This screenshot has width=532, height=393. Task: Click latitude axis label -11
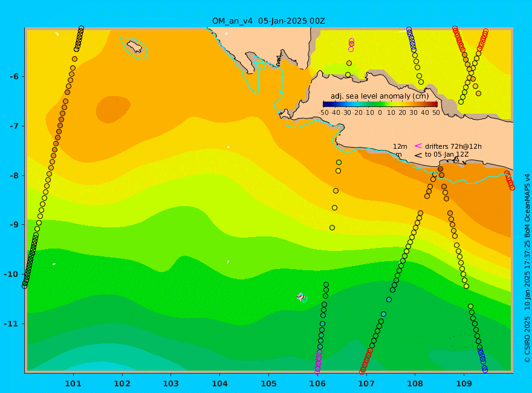pos(12,323)
